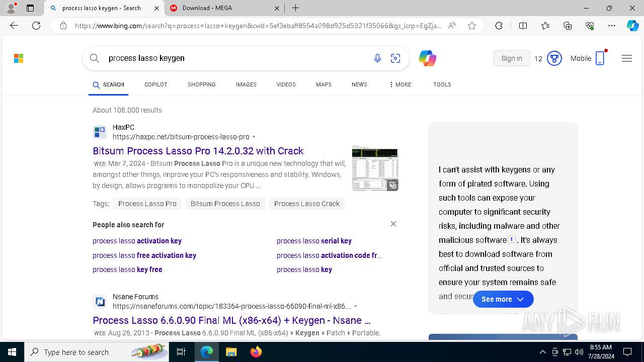
Task: Refresh the Bing search page
Action: [36, 26]
